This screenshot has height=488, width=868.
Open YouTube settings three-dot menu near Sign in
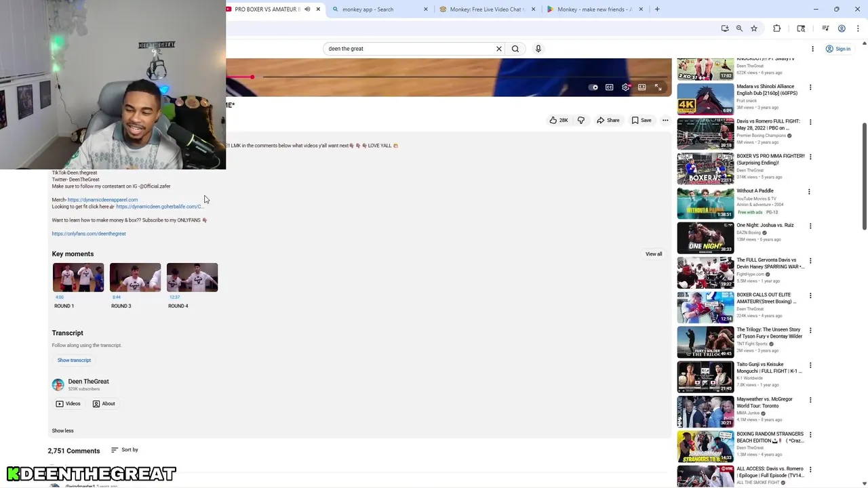(812, 49)
